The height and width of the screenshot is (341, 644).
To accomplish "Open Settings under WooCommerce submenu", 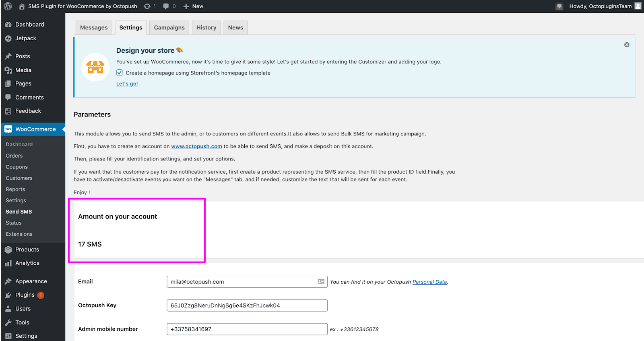I will pyautogui.click(x=16, y=201).
